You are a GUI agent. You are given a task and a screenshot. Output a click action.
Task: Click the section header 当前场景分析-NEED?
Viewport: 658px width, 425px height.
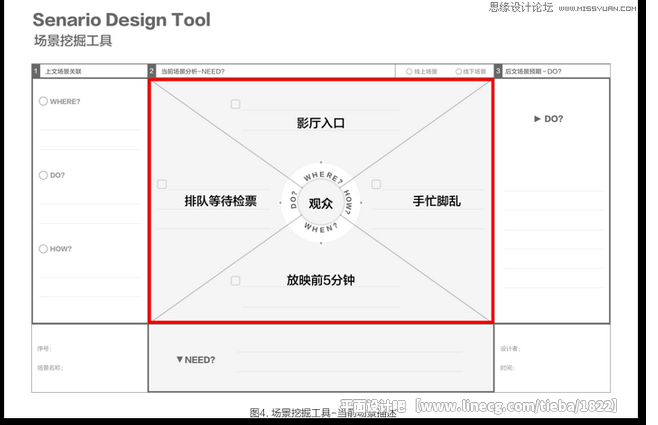coord(193,72)
